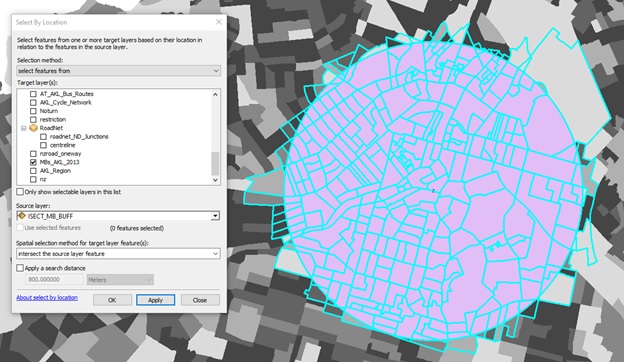Click the '(0 features selected)' text
The width and height of the screenshot is (624, 362).
136,228
